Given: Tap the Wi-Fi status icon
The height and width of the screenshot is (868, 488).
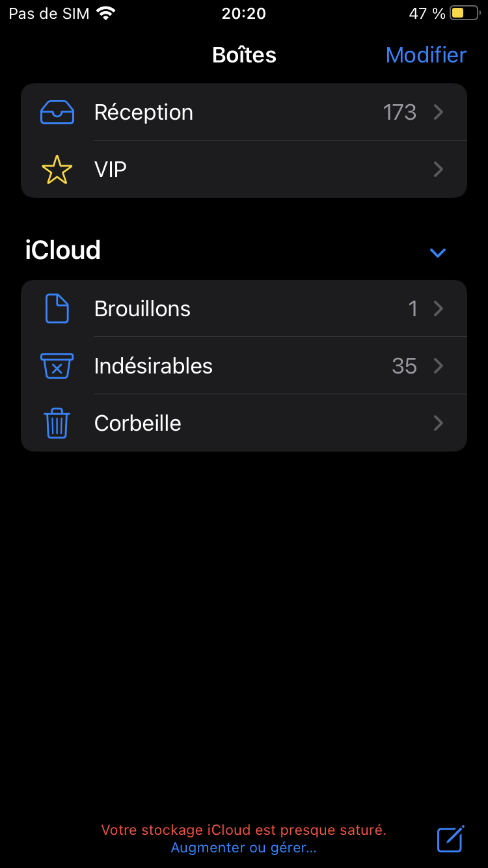Looking at the screenshot, I should click(105, 13).
